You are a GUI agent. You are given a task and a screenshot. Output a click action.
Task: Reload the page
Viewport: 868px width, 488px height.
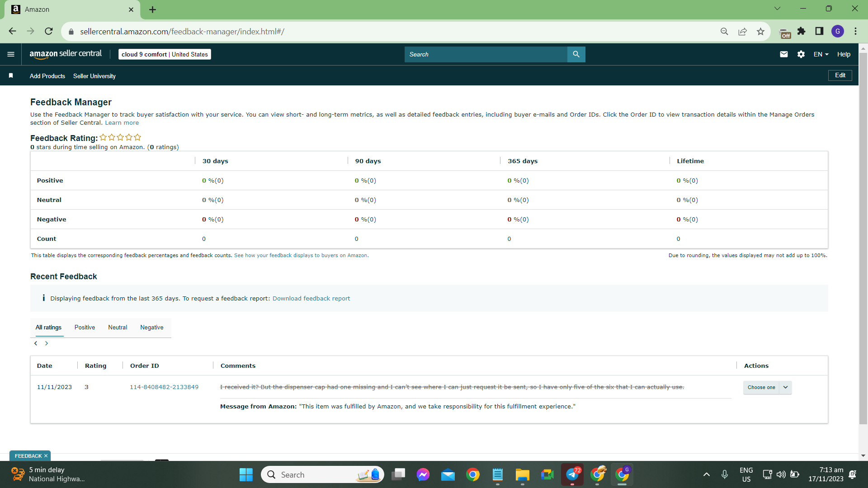pyautogui.click(x=49, y=31)
